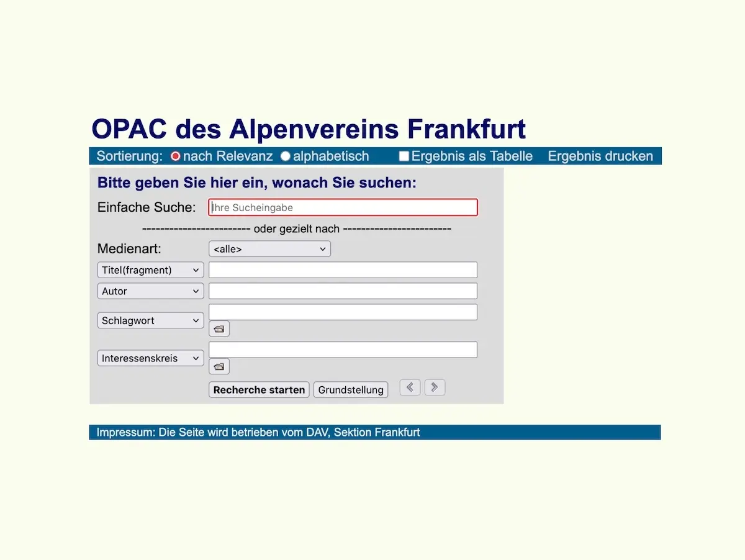Open the 'Autor' field type dropdown

(151, 291)
